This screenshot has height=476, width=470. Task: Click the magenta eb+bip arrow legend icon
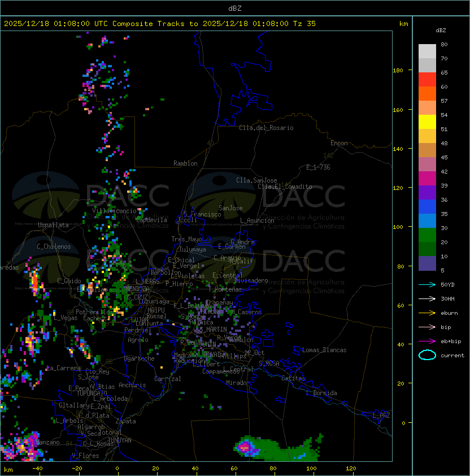[427, 341]
